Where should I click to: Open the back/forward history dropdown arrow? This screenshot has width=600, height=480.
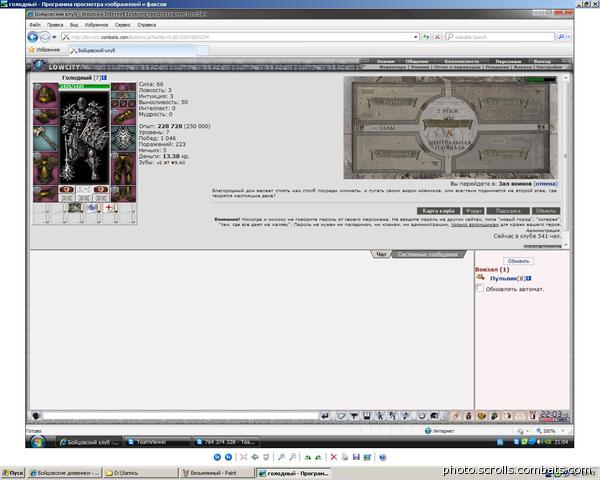(54, 37)
